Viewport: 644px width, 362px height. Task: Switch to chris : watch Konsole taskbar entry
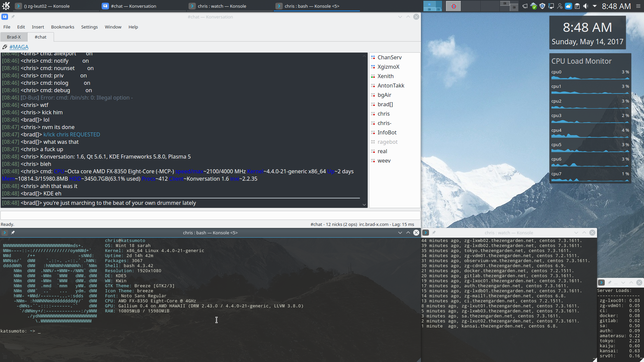pyautogui.click(x=230, y=6)
